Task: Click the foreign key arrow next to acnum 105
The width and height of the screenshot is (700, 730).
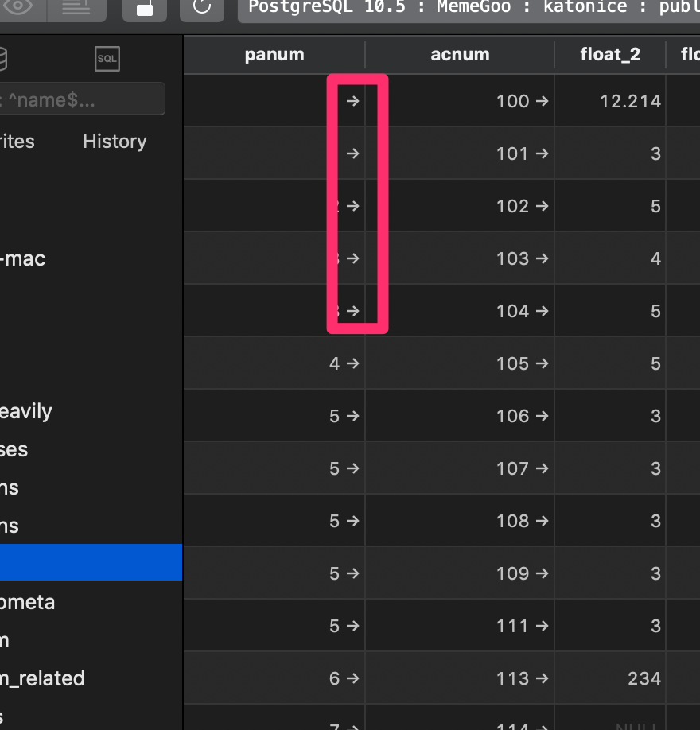Action: (x=543, y=363)
